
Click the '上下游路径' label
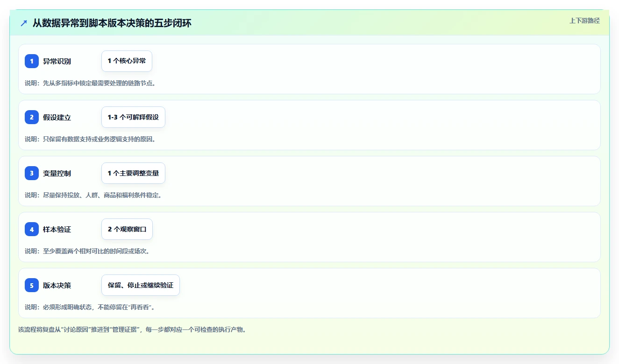(x=584, y=21)
